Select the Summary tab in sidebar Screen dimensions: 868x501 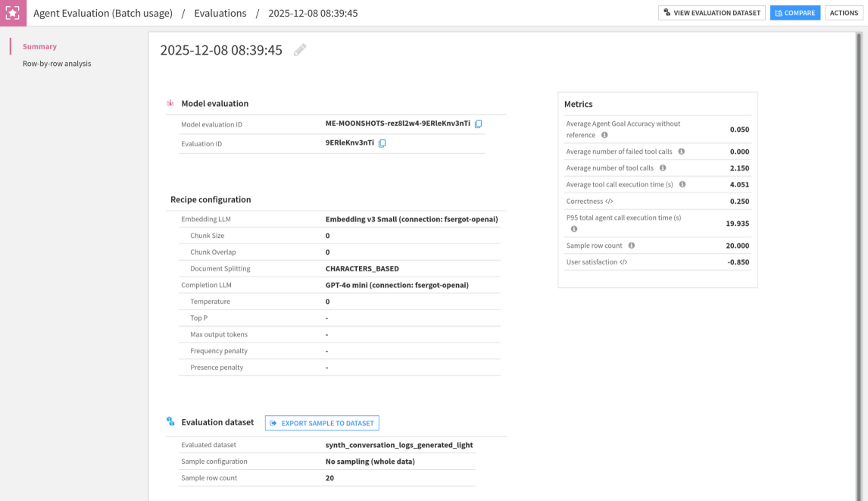[39, 46]
